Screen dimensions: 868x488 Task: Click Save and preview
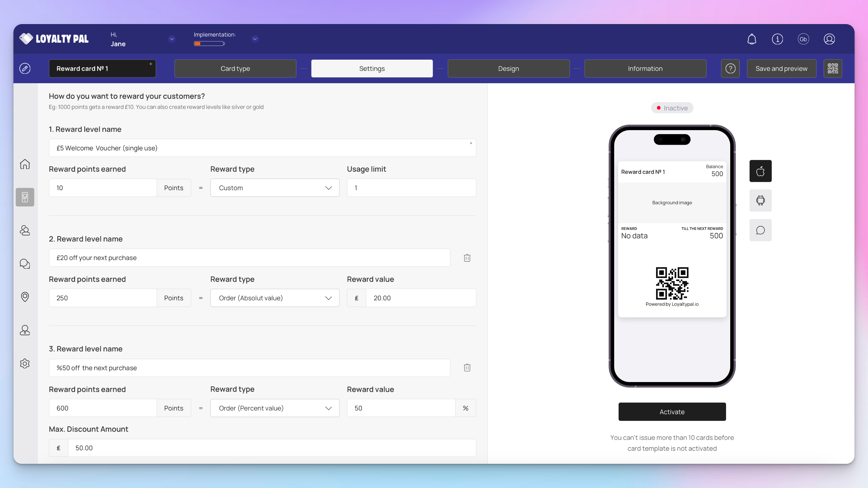(781, 68)
